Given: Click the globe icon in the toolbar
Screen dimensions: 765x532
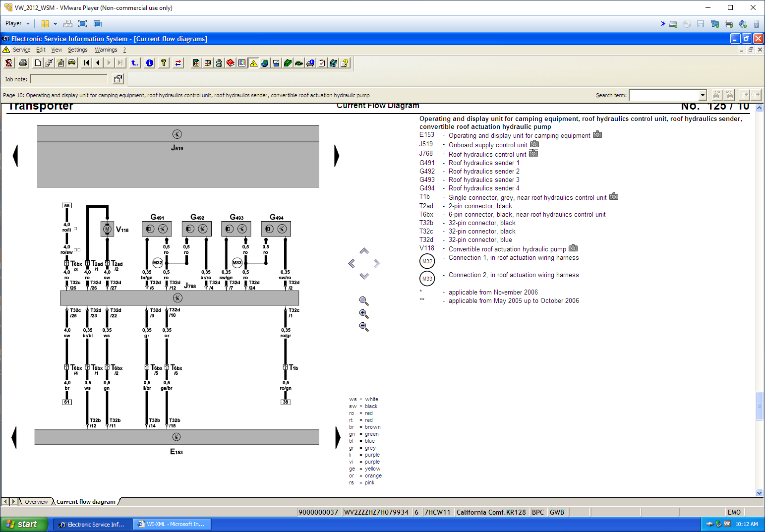Looking at the screenshot, I should pos(265,63).
